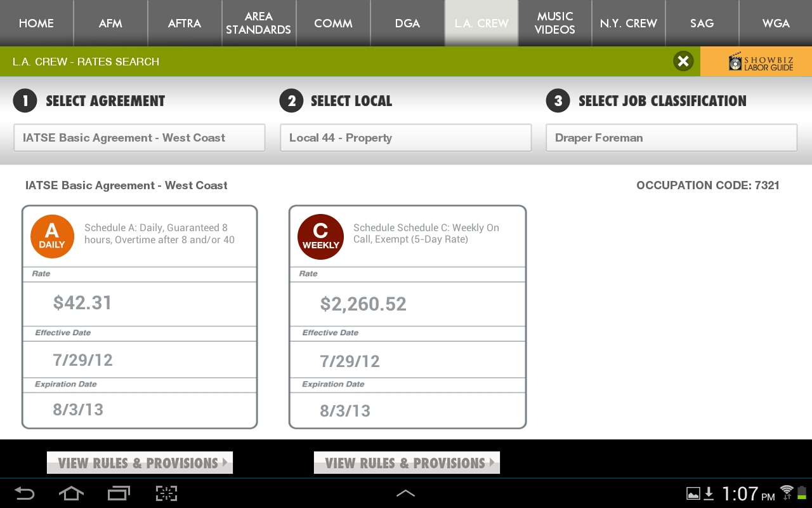Image resolution: width=812 pixels, height=508 pixels.
Task: Switch to the AFM tab
Action: click(110, 23)
